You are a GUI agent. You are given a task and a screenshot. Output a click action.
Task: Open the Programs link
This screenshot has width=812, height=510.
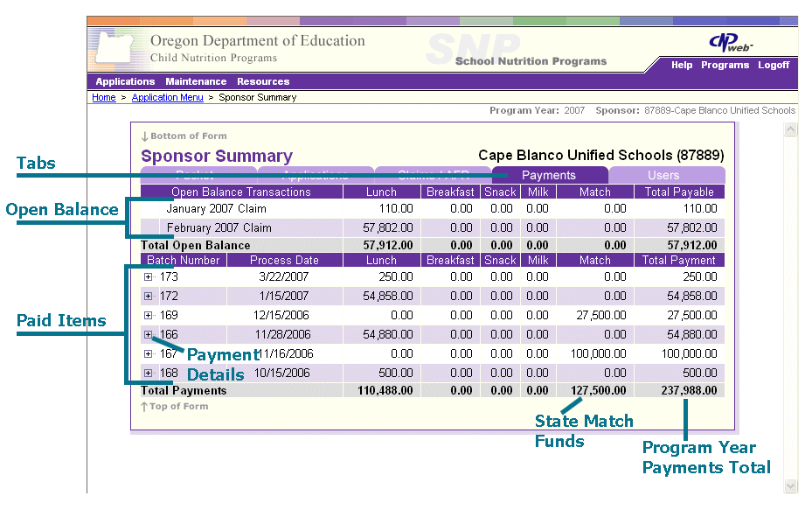click(x=725, y=65)
